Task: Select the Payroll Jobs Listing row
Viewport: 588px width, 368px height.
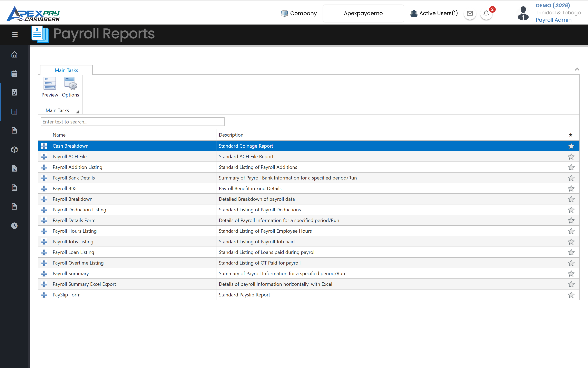Action: [x=308, y=242]
